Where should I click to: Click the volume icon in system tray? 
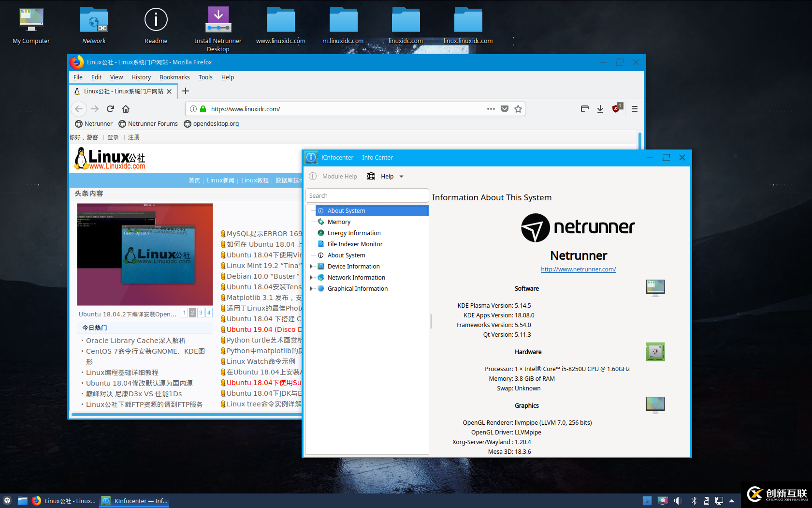pyautogui.click(x=677, y=501)
